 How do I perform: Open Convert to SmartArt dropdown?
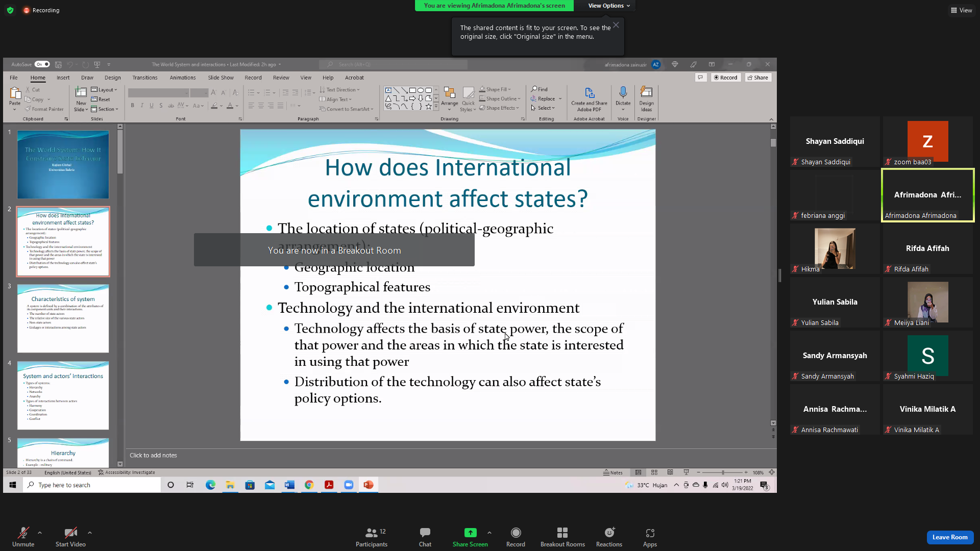(x=347, y=109)
